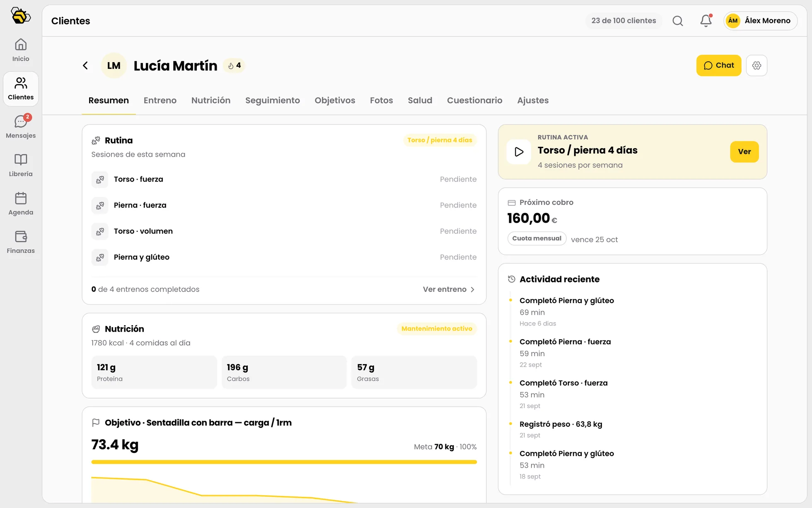Click the Próximo cobro card icon

pos(512,203)
